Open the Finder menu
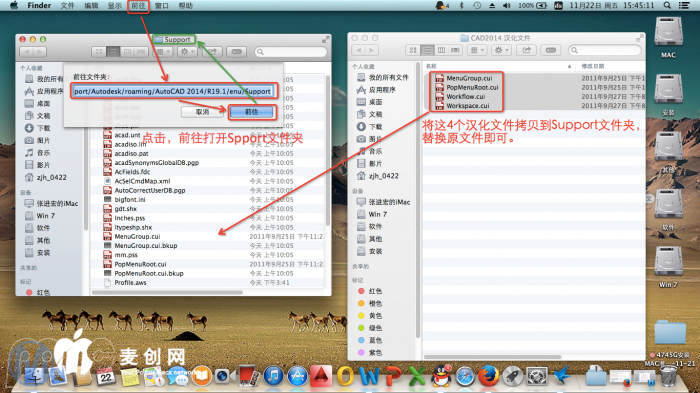This screenshot has height=393, width=700. pyautogui.click(x=39, y=5)
